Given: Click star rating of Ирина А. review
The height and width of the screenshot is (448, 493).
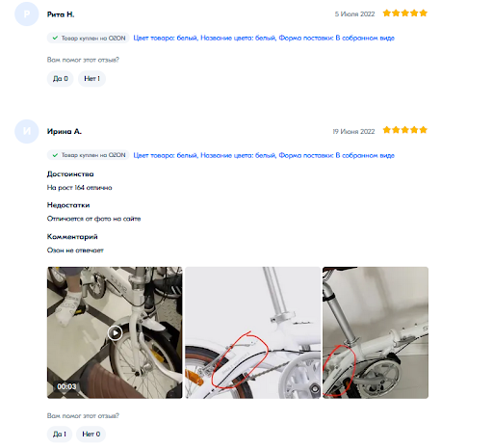Looking at the screenshot, I should point(405,130).
